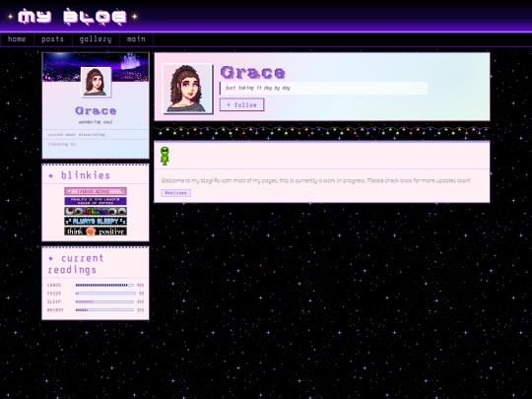Click the bottom 20% progress bar

coord(104,310)
